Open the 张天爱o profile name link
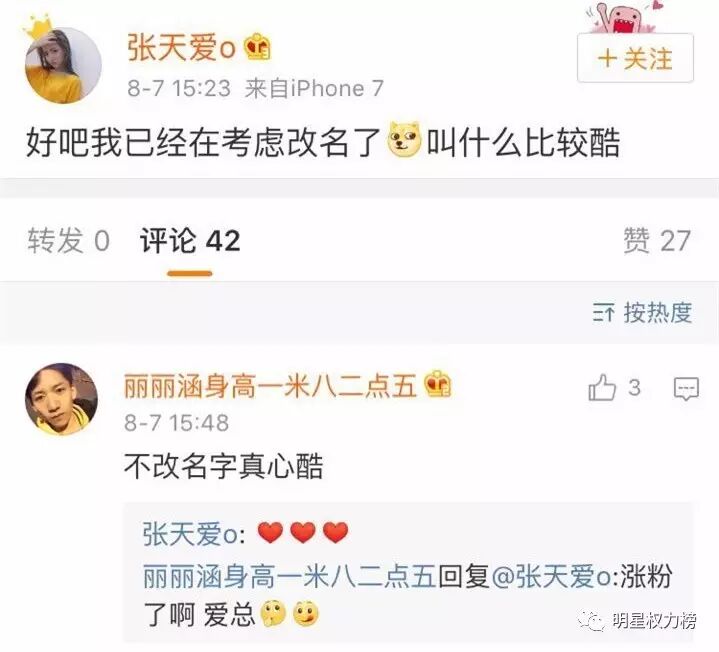Viewport: 719px width, 652px height. (x=182, y=48)
